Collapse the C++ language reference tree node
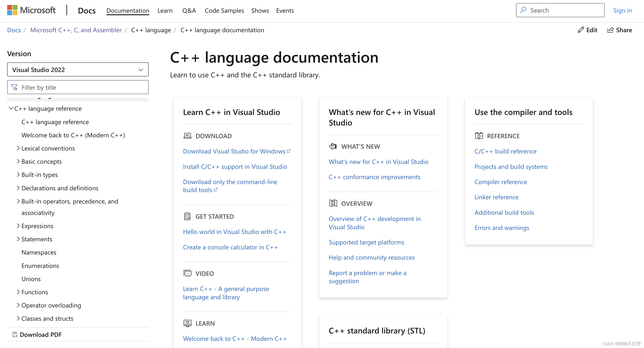Viewport: 644px width, 348px height. click(x=11, y=108)
